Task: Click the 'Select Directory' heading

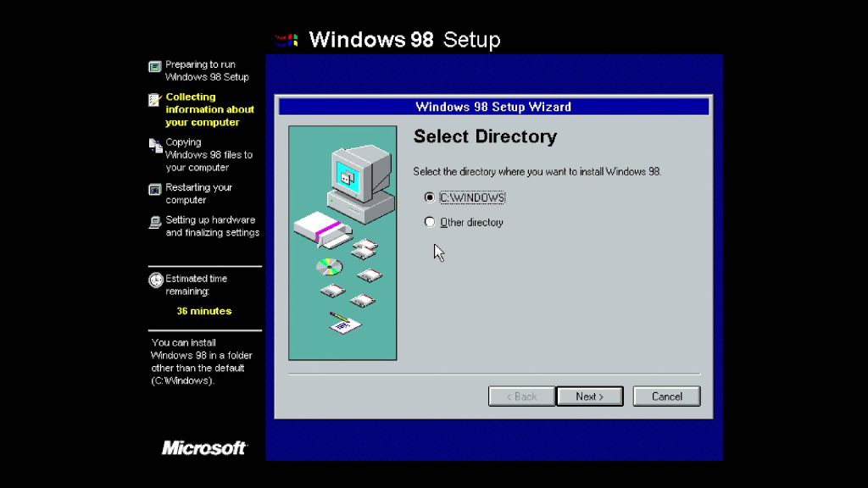Action: click(485, 136)
